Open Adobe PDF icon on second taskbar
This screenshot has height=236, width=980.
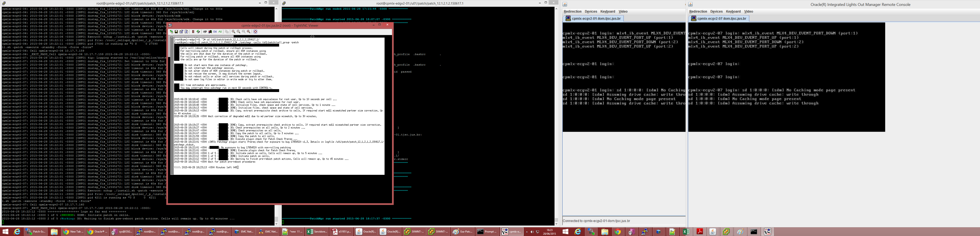(700, 231)
